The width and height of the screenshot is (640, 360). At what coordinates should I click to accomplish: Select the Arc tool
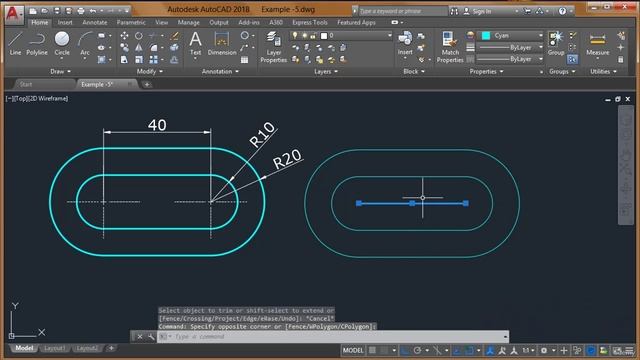click(x=84, y=43)
